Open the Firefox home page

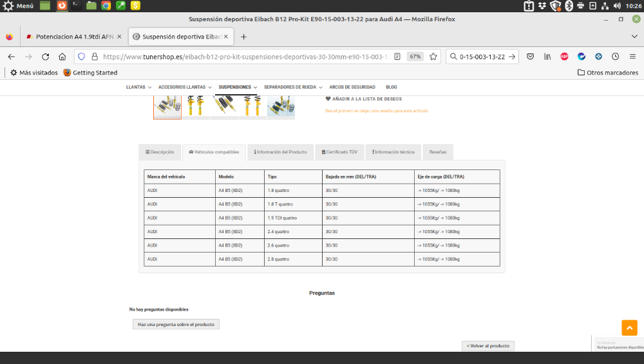pos(62,57)
